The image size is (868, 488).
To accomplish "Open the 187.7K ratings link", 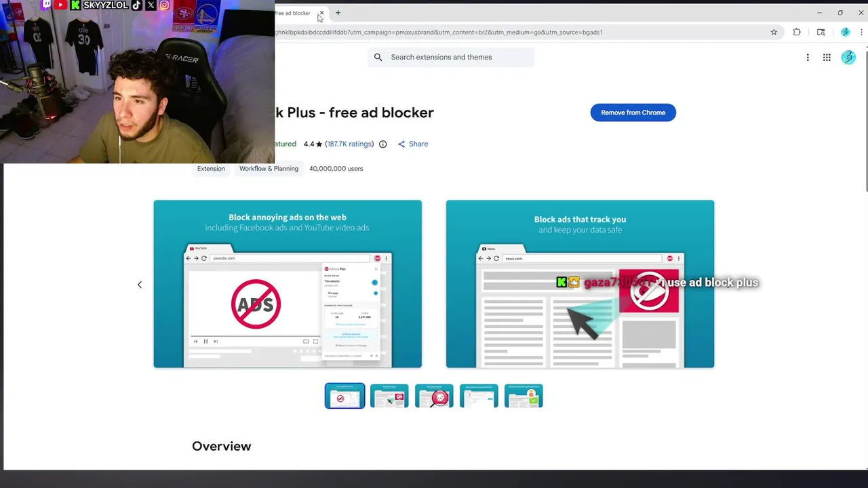I will coord(349,144).
